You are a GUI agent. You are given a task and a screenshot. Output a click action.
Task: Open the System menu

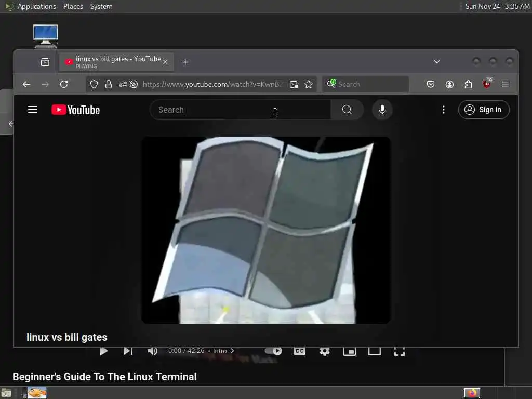pyautogui.click(x=101, y=6)
